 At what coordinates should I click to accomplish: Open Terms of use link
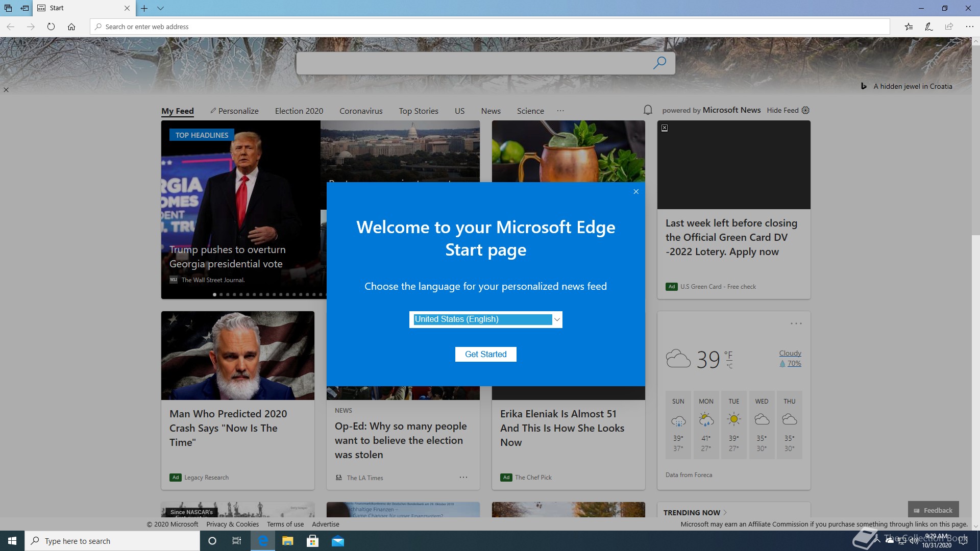click(x=285, y=524)
